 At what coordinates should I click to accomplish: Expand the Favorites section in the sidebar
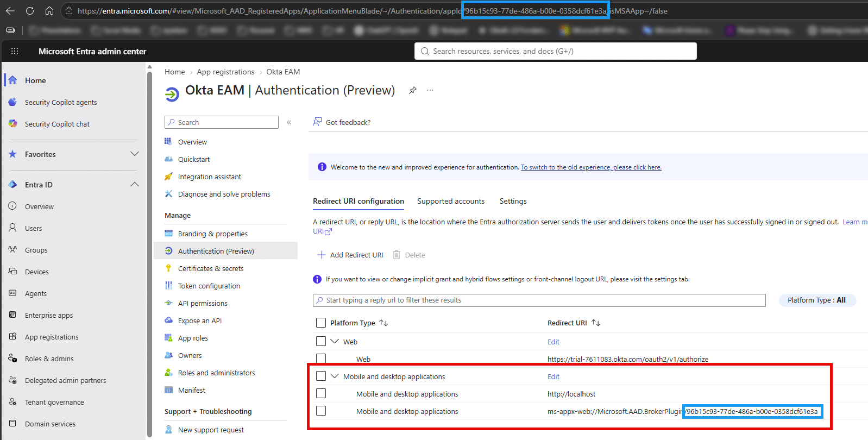click(x=135, y=154)
